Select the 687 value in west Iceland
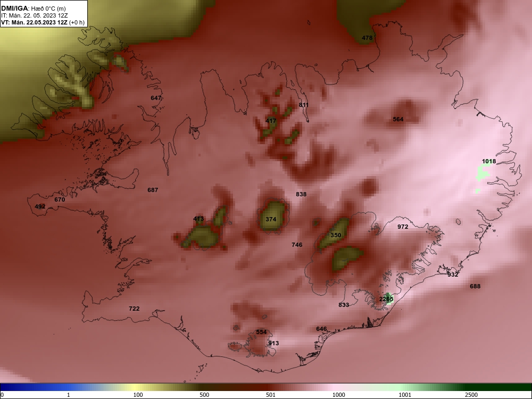Screen dimensions: 532x399 click(x=153, y=190)
